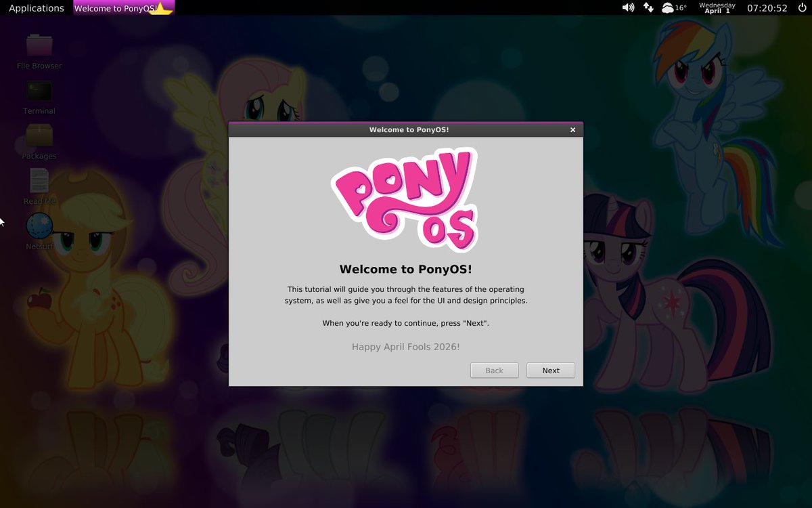Click the disabled Back button

[x=495, y=371]
